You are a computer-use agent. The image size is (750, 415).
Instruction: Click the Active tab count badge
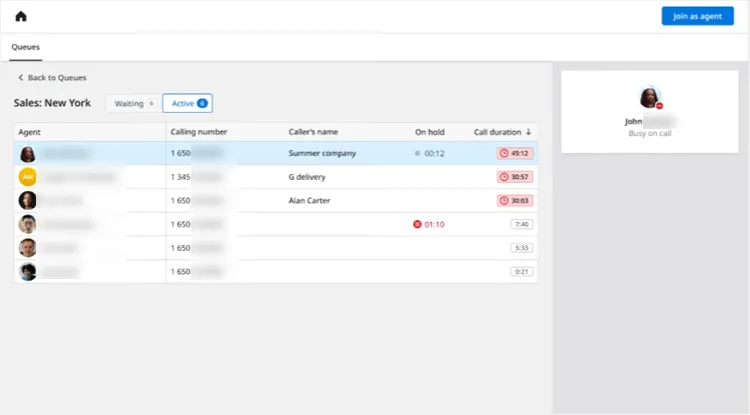[x=202, y=103]
